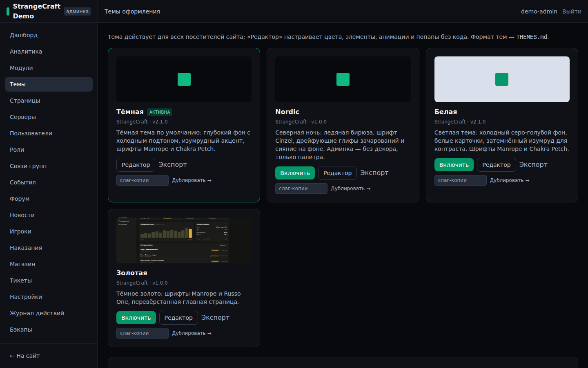Viewport: 588px width, 368px height.
Task: Click the АКТИВНА badge
Action: tap(160, 112)
